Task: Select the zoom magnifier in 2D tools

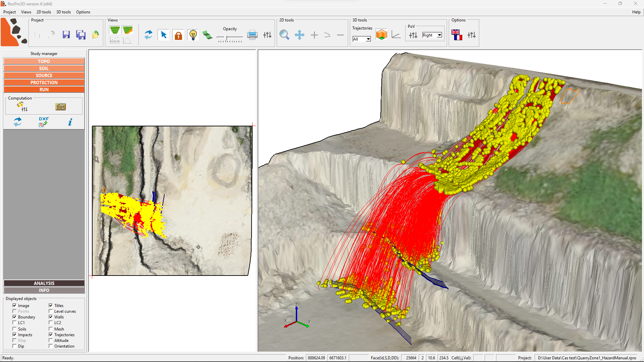Action: (284, 35)
